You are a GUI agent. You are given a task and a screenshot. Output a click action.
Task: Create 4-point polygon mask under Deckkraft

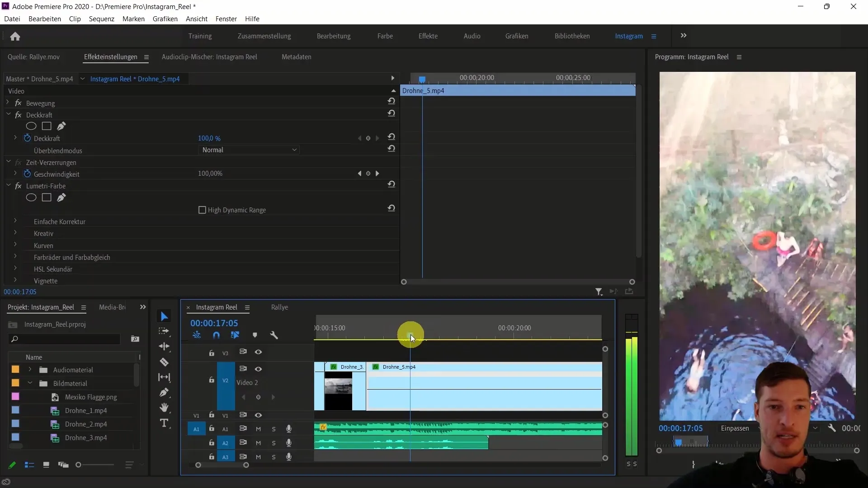[47, 126]
